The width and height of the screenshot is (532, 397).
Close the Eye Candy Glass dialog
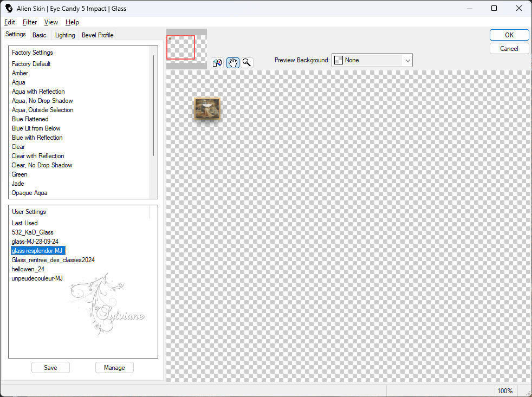[x=519, y=8]
